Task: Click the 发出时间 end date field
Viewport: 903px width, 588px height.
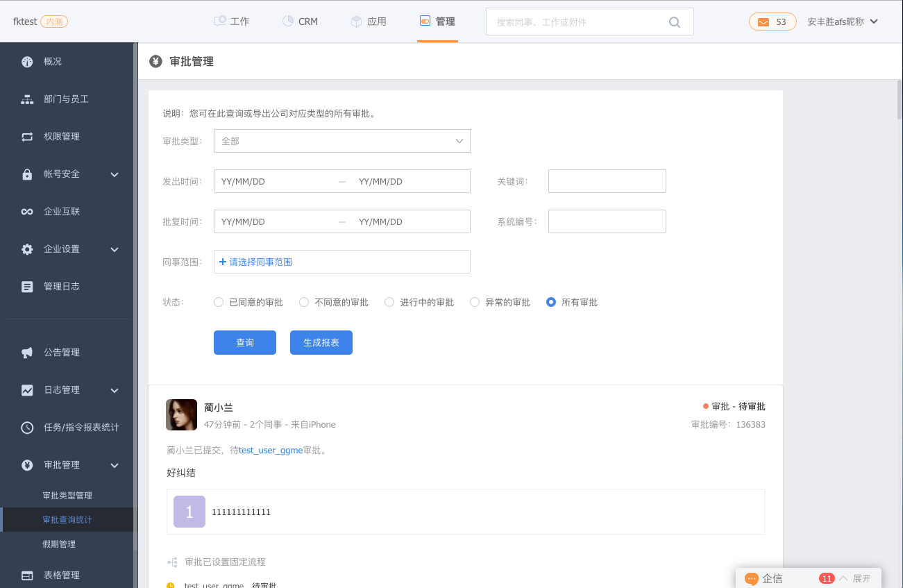Action: [411, 181]
